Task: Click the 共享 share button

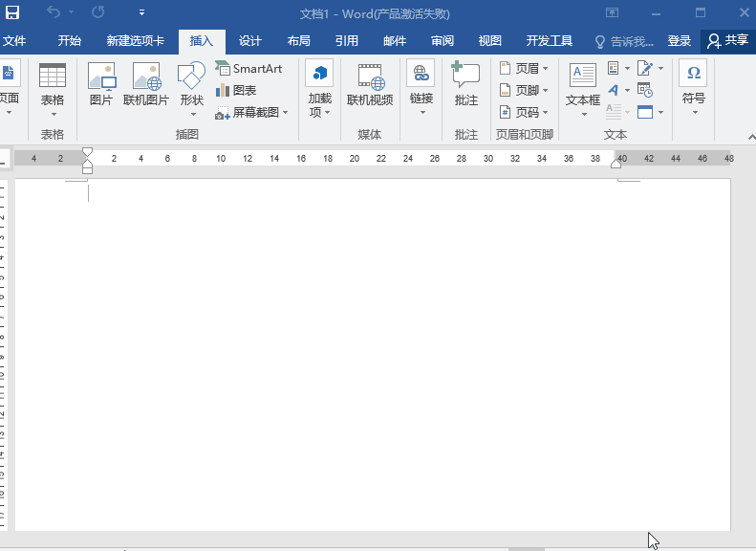Action: coord(728,41)
